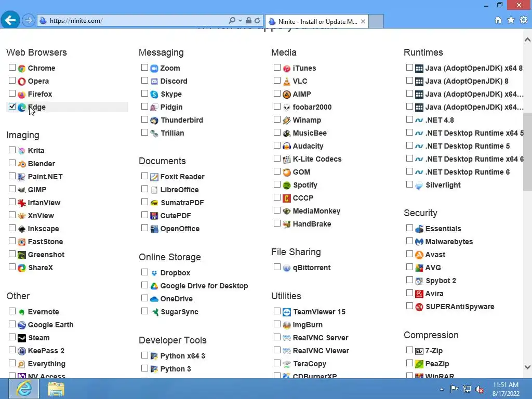This screenshot has width=532, height=399.
Task: Click the Avast icon
Action: point(419,255)
